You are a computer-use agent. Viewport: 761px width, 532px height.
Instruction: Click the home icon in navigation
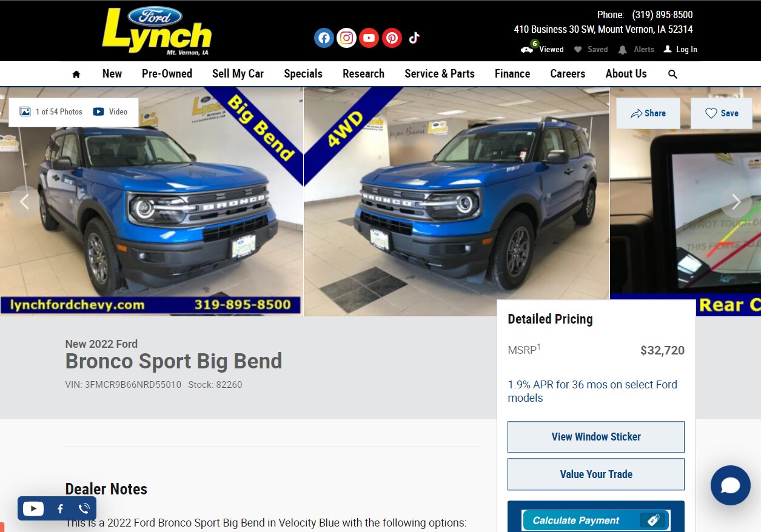[76, 74]
